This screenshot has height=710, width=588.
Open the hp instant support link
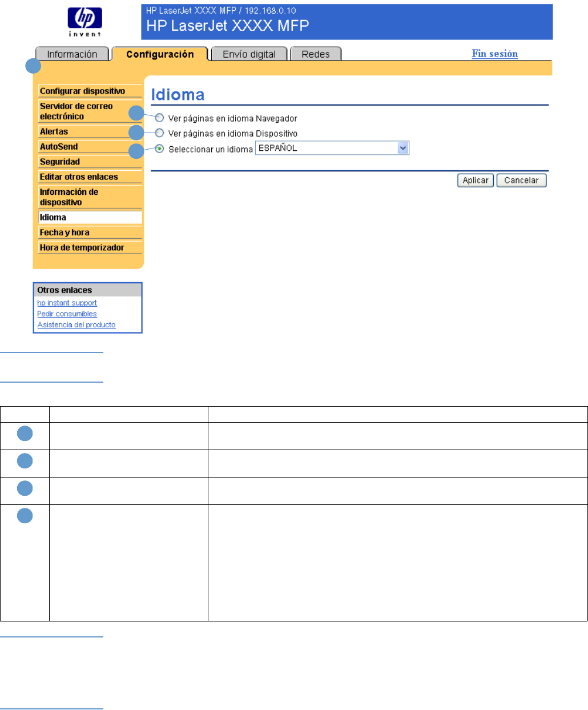pos(67,303)
